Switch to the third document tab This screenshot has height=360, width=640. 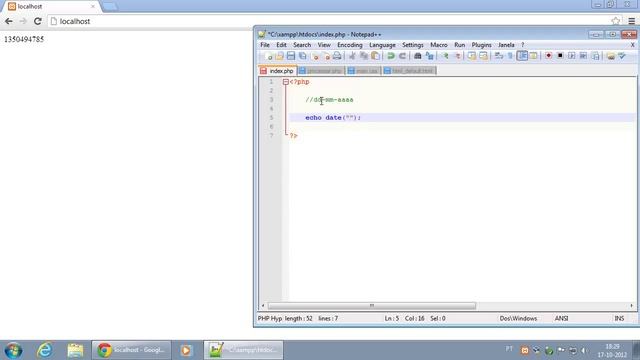tap(363, 71)
